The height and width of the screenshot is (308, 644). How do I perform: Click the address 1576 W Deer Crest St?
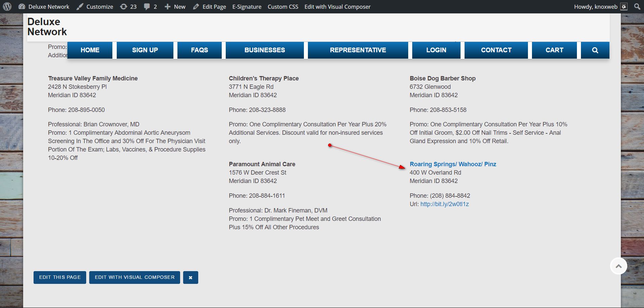(257, 173)
